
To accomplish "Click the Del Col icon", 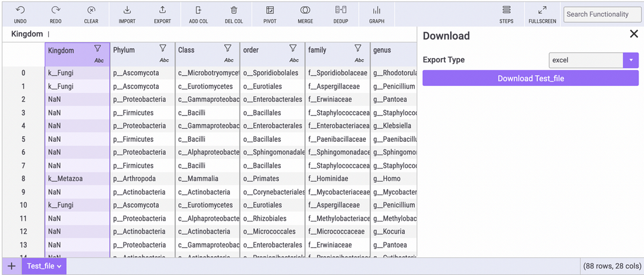I will [234, 10].
